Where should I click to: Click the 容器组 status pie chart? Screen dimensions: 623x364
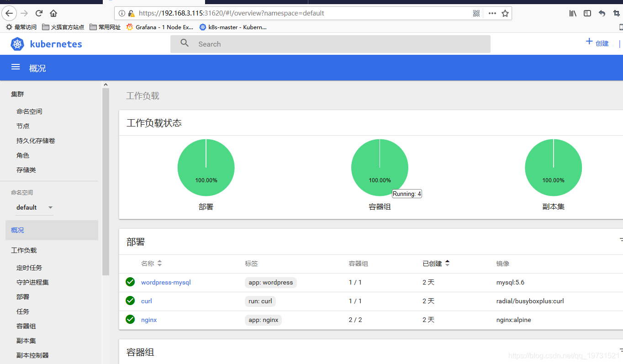(x=380, y=168)
